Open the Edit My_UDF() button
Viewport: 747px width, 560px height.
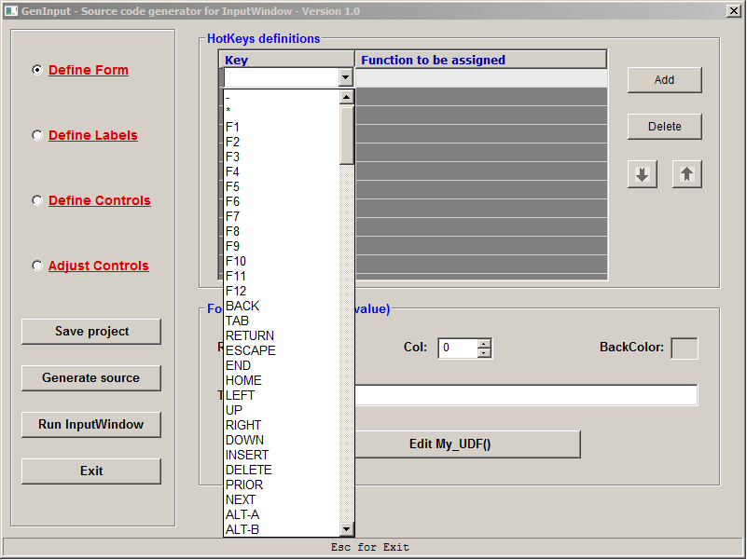tap(450, 444)
